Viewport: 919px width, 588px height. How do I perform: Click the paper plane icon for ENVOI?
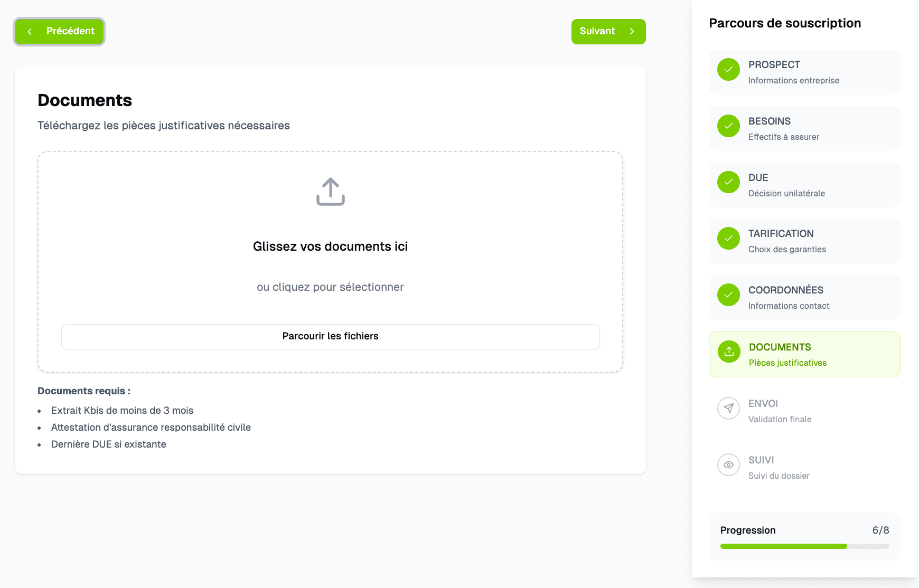(728, 409)
